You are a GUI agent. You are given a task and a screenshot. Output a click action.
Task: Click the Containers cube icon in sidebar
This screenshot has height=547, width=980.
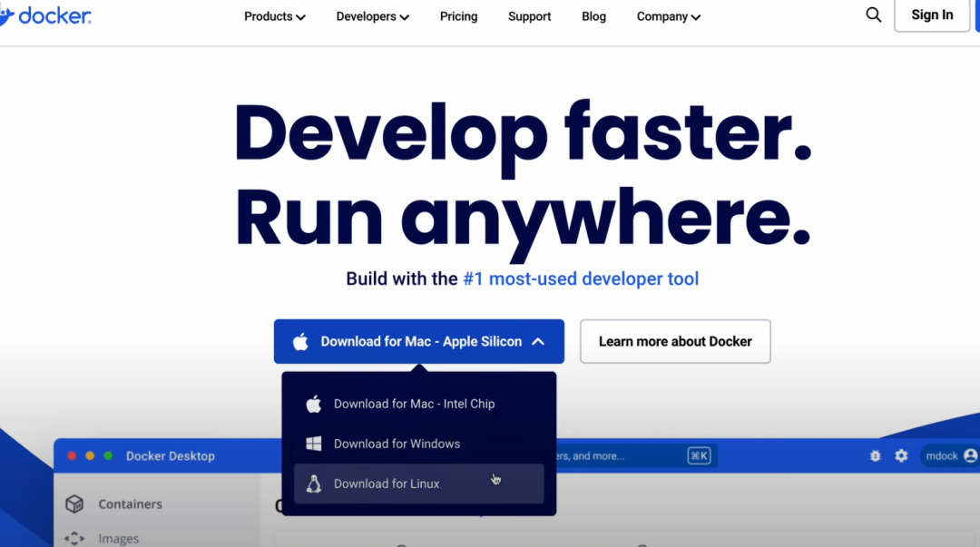(x=74, y=503)
